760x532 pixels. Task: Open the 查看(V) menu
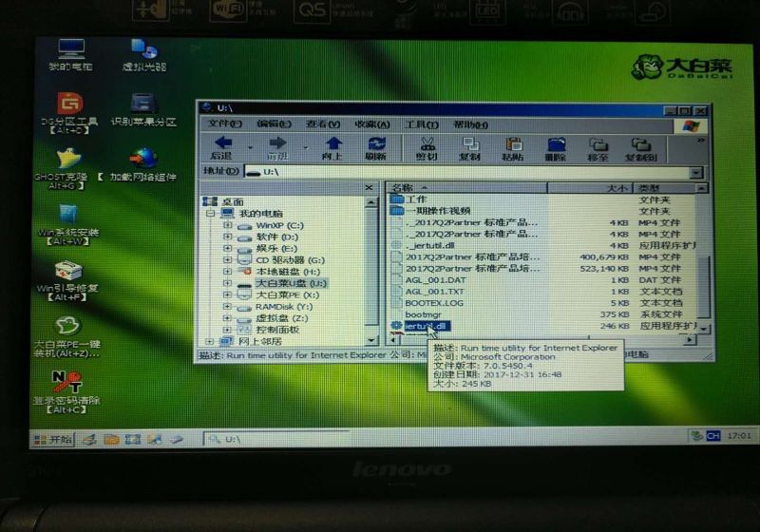pyautogui.click(x=323, y=124)
